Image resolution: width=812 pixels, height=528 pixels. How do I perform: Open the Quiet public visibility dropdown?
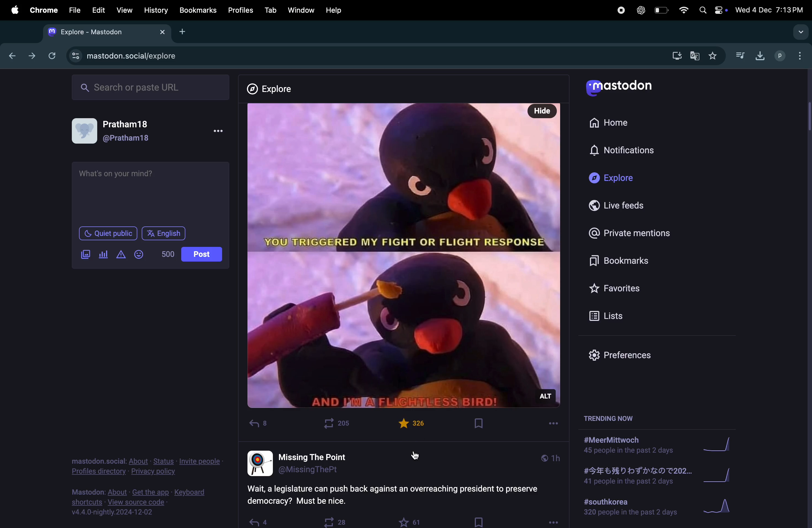coord(108,234)
